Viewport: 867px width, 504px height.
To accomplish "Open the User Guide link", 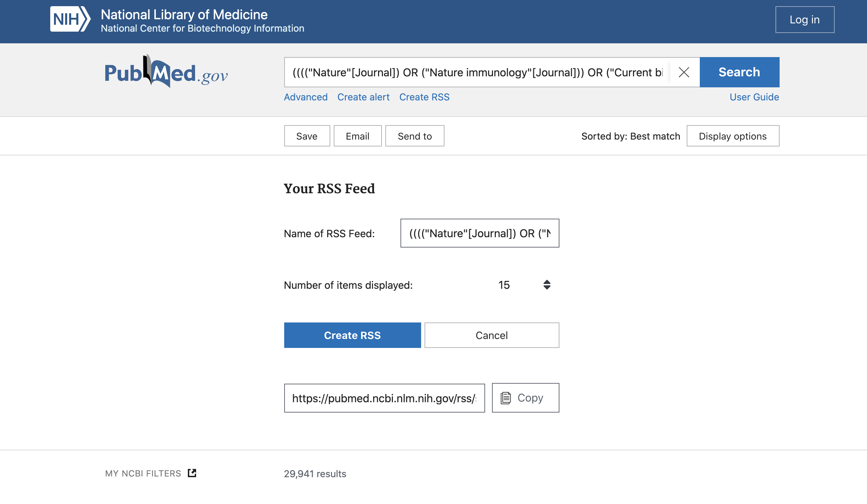I will pyautogui.click(x=754, y=97).
